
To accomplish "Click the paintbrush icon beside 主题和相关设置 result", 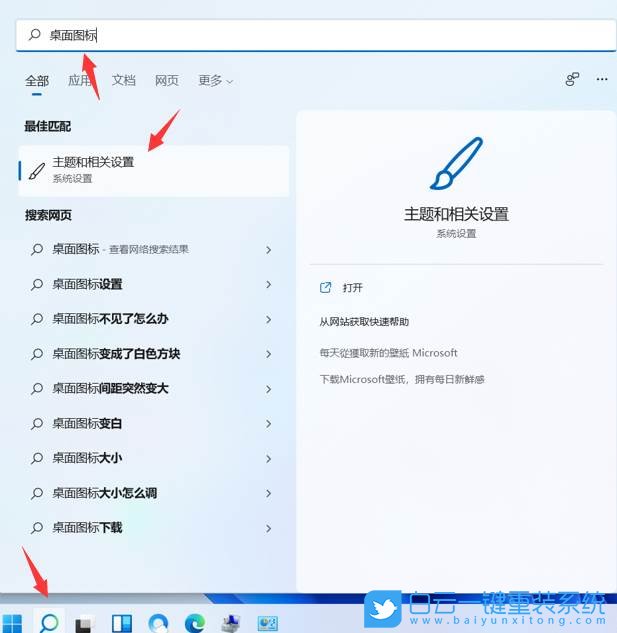I will click(37, 171).
